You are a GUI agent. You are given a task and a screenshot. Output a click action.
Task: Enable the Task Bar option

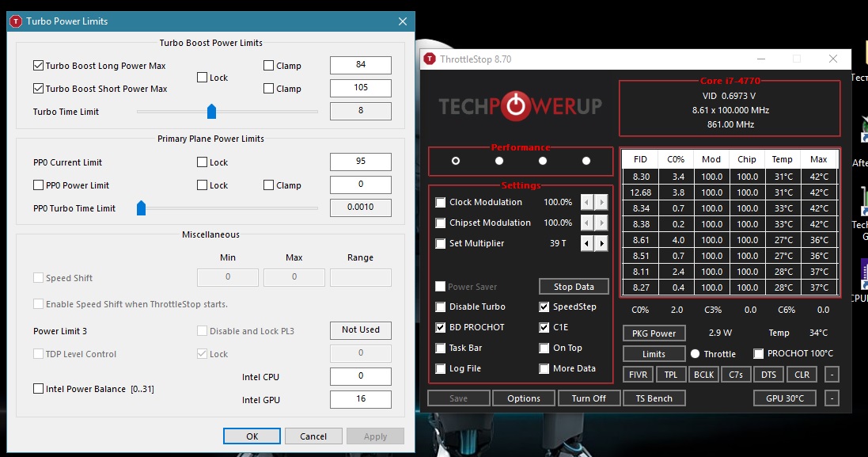point(440,348)
